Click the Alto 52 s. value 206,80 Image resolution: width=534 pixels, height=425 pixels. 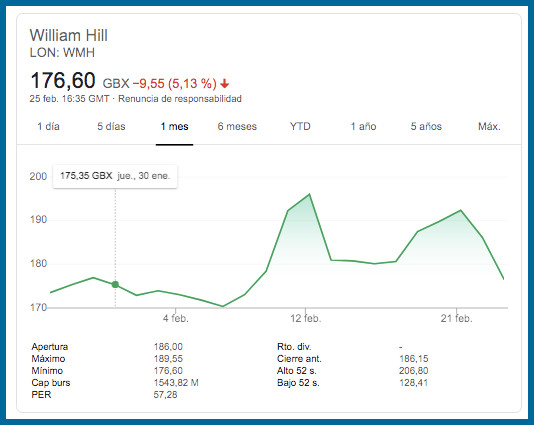[414, 371]
